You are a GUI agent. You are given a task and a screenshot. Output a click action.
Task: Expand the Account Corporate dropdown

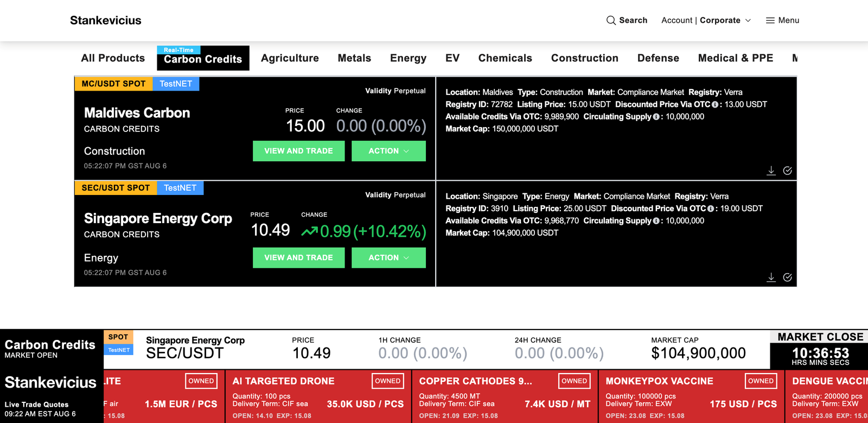[706, 21]
